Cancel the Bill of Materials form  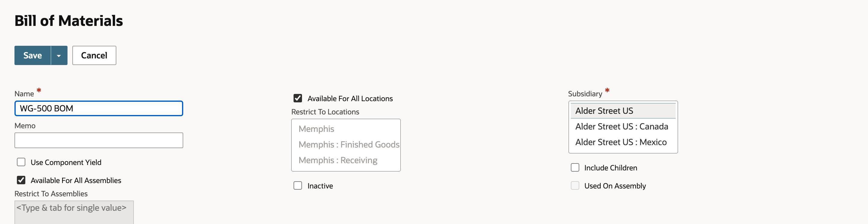[94, 55]
